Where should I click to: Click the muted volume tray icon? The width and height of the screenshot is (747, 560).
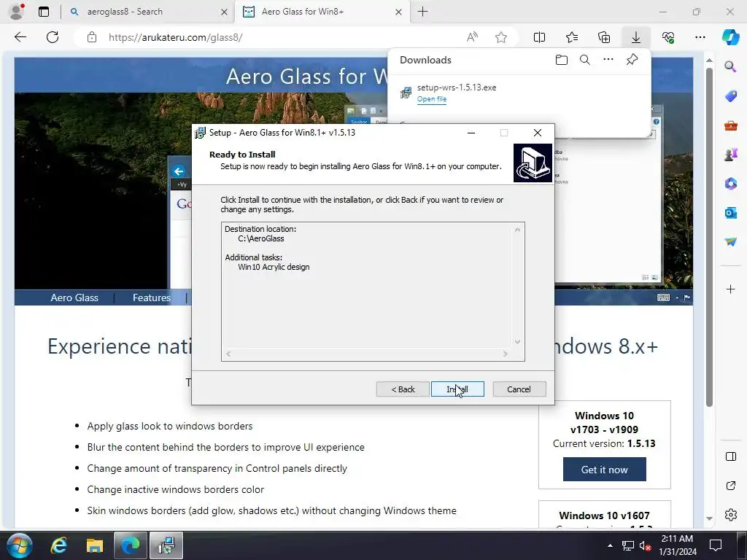[645, 545]
